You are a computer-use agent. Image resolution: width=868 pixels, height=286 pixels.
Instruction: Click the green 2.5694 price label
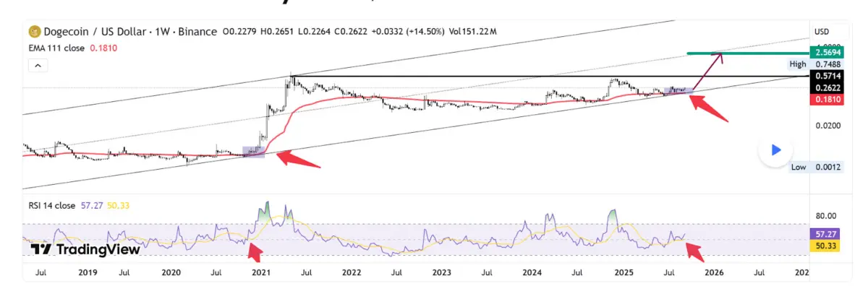click(x=827, y=53)
